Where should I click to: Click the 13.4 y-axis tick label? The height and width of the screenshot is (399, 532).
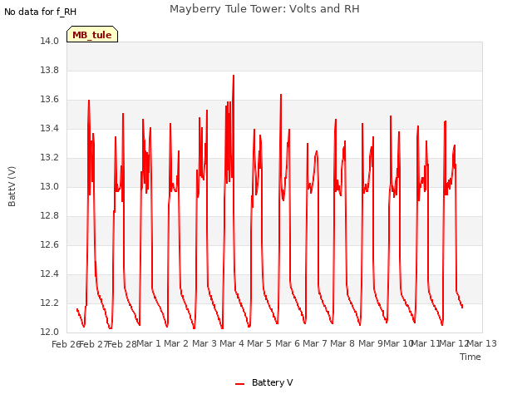49,129
